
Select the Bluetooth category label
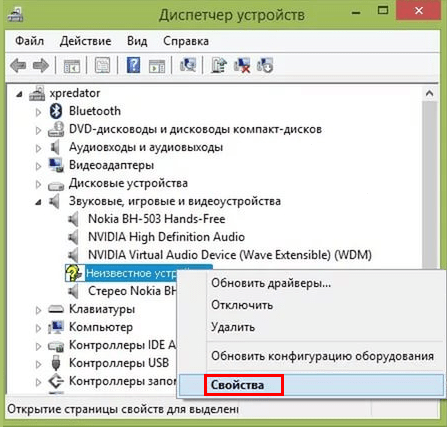(95, 111)
